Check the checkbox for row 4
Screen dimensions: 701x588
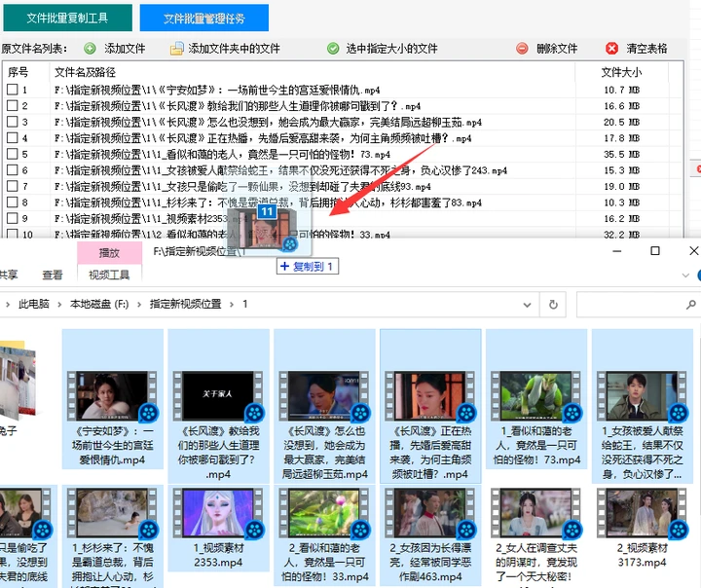coord(13,137)
